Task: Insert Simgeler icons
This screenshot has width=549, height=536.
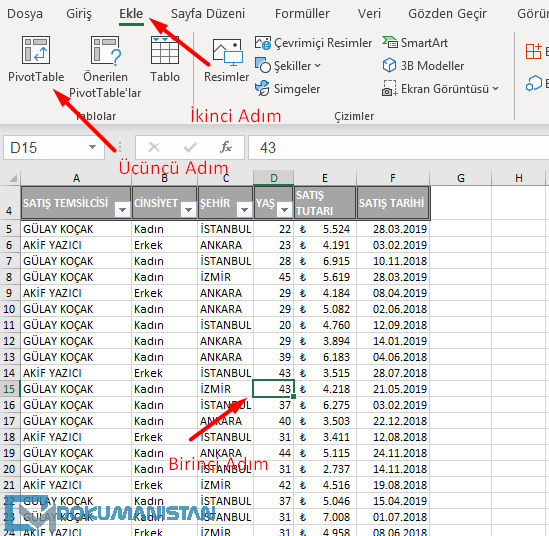Action: (x=287, y=89)
